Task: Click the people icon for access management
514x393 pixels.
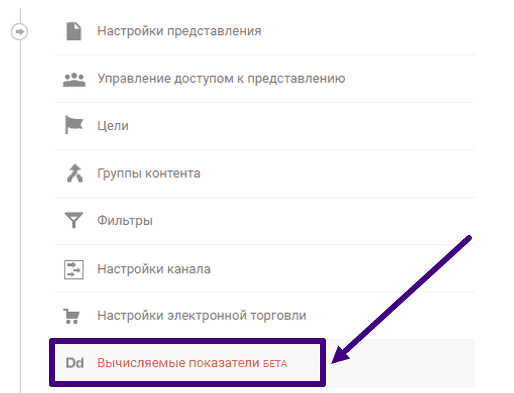Action: [x=74, y=80]
